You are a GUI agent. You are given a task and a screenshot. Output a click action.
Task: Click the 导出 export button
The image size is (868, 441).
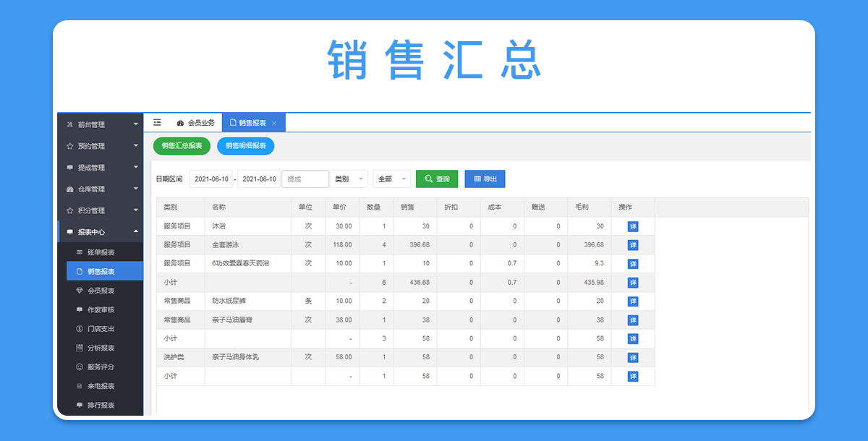tap(485, 179)
